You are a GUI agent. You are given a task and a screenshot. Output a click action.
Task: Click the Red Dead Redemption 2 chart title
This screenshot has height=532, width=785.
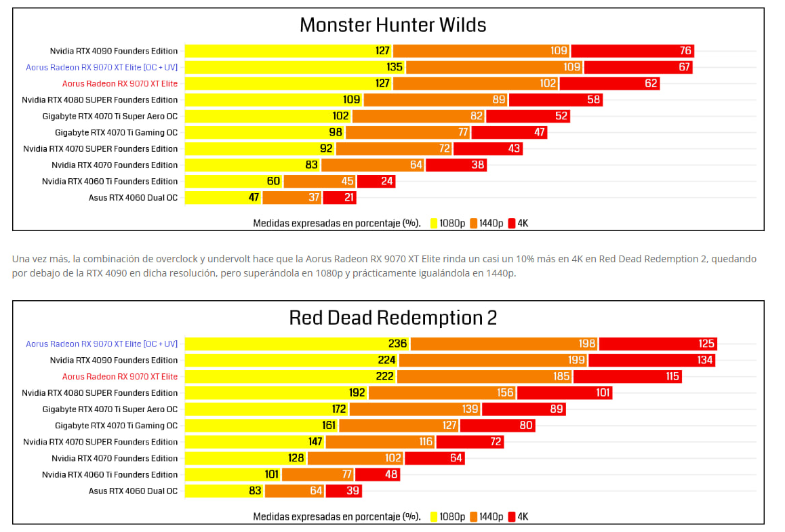pyautogui.click(x=392, y=318)
